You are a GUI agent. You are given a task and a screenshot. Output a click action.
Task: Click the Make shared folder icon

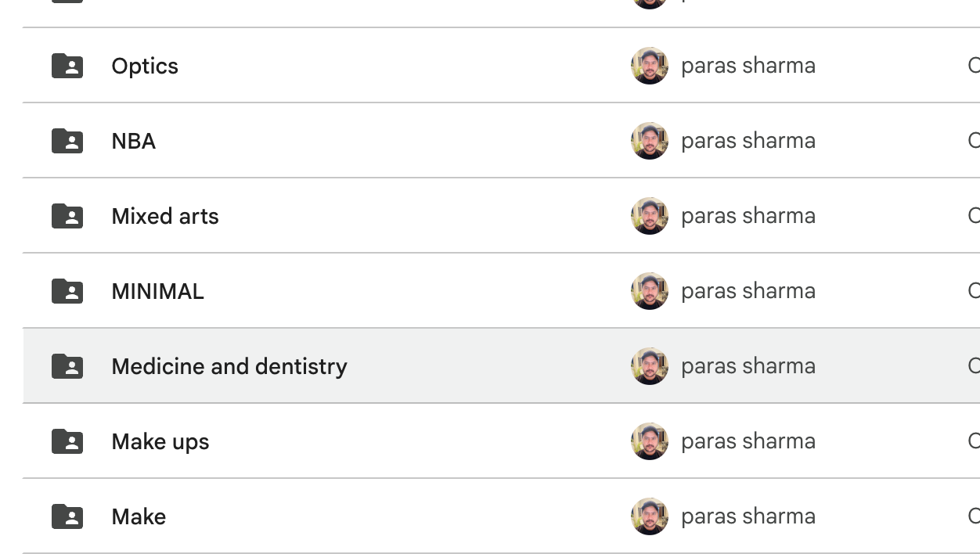pyautogui.click(x=67, y=516)
